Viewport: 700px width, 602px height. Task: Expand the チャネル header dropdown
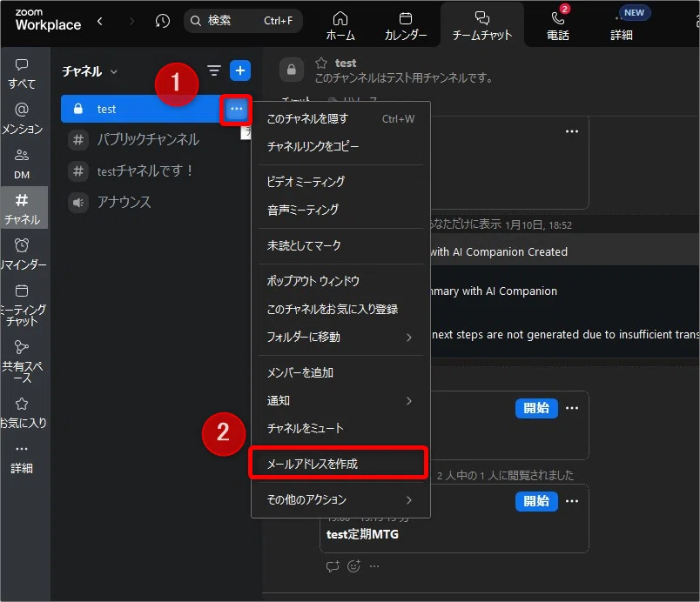(90, 71)
